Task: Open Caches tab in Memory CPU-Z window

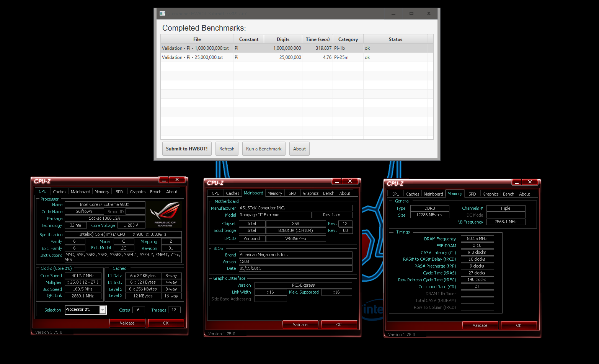Action: click(x=413, y=194)
